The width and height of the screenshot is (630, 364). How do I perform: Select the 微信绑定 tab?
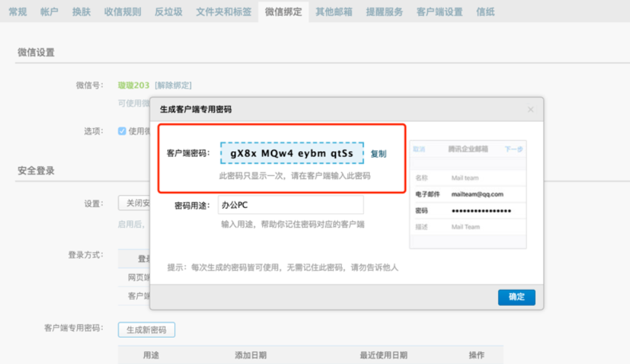point(283,11)
